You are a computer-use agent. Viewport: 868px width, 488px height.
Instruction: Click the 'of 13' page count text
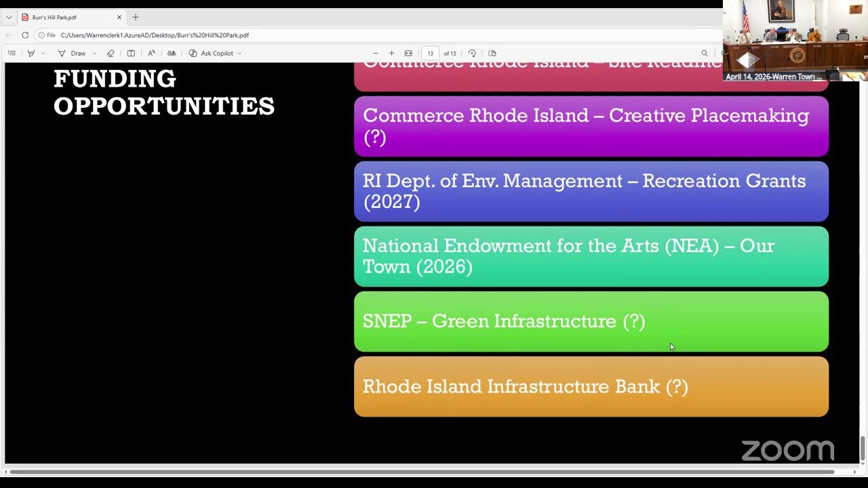[x=450, y=53]
